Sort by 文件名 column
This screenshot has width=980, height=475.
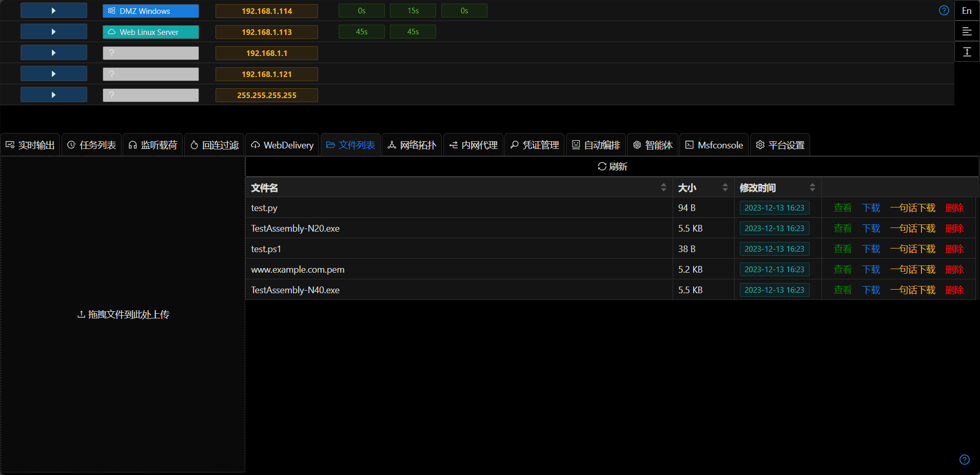coord(459,187)
